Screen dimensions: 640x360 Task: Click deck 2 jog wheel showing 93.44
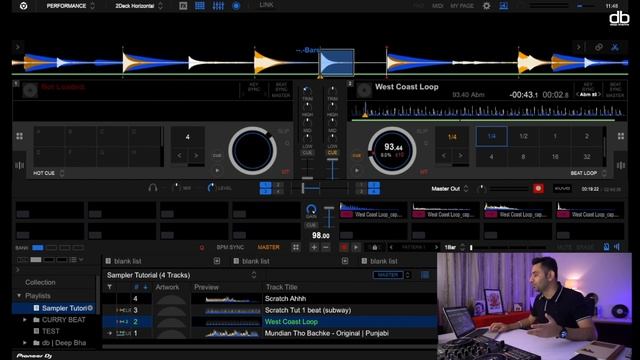pos(392,151)
